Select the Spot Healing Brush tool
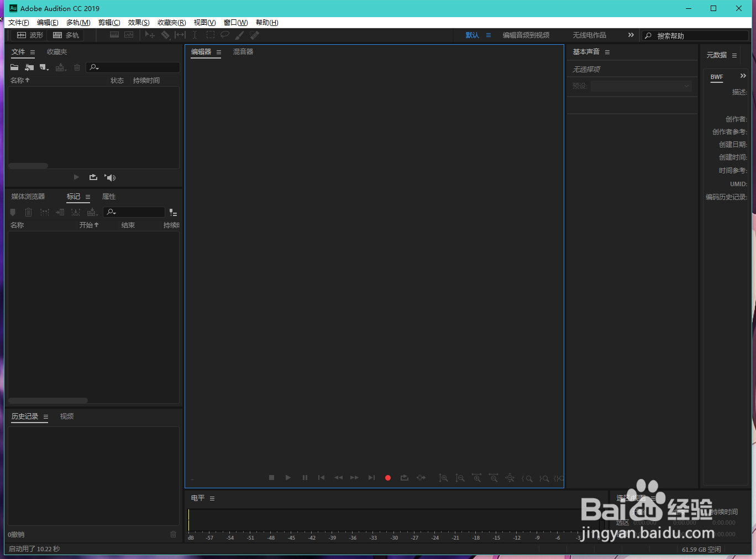The width and height of the screenshot is (756, 559). pos(254,35)
